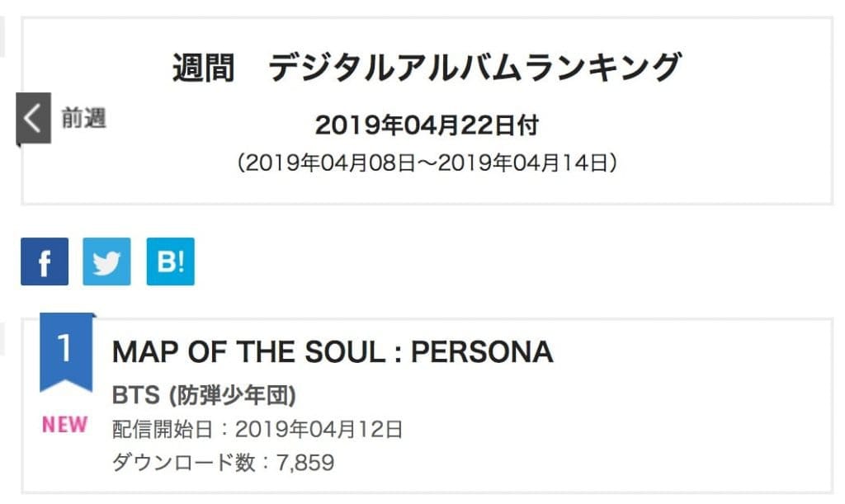The height and width of the screenshot is (504, 845).
Task: Click the 前週 previous week label
Action: pyautogui.click(x=84, y=119)
